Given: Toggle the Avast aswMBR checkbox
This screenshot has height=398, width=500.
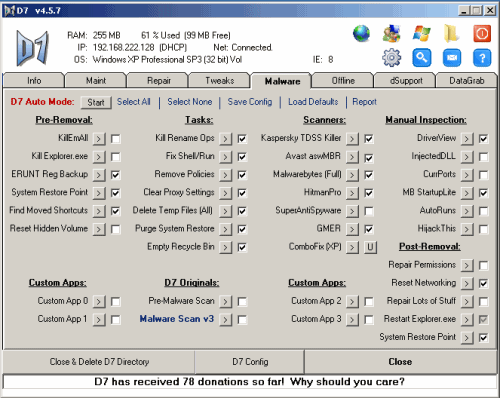Looking at the screenshot, I should pyautogui.click(x=369, y=158).
